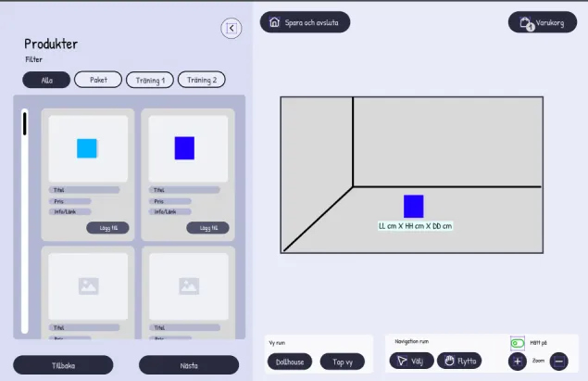Click the LL cm X HH cm X DD cm label
Viewport: 588px width, 381px height.
tap(416, 226)
